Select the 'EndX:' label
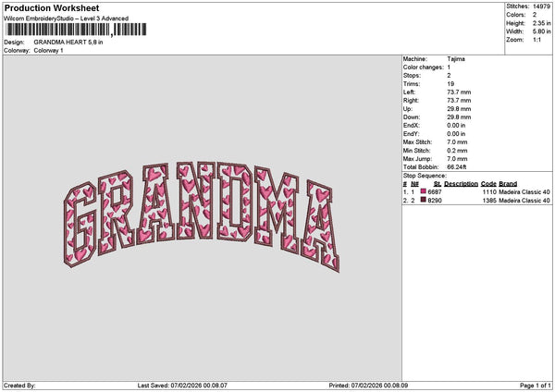This screenshot has height=392, width=555. click(x=412, y=126)
